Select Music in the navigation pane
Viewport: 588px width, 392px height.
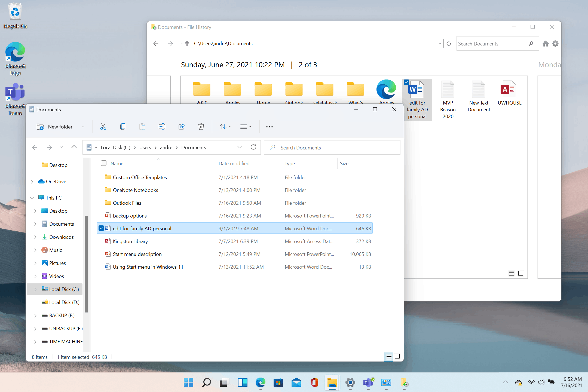[x=56, y=250]
